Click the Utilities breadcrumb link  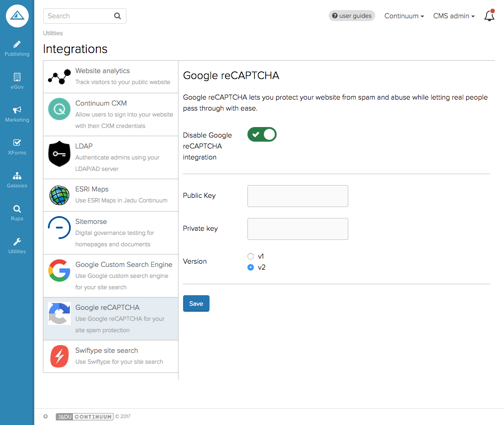click(x=52, y=33)
